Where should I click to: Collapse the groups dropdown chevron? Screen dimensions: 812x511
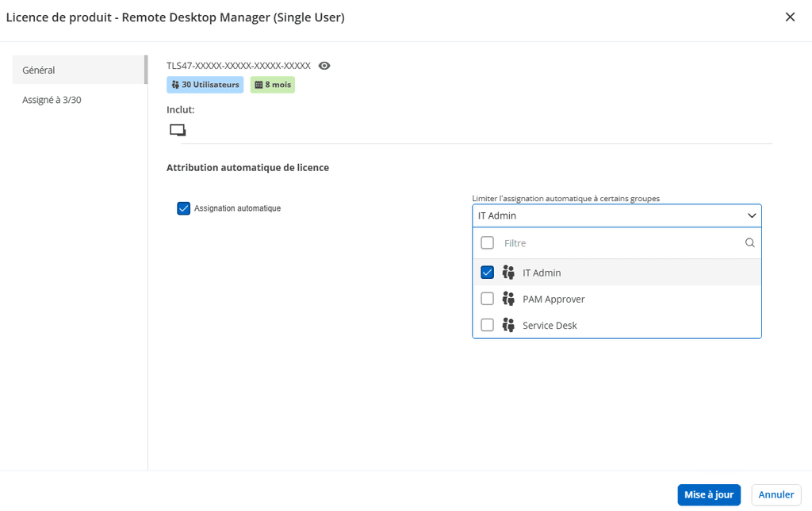click(x=751, y=215)
